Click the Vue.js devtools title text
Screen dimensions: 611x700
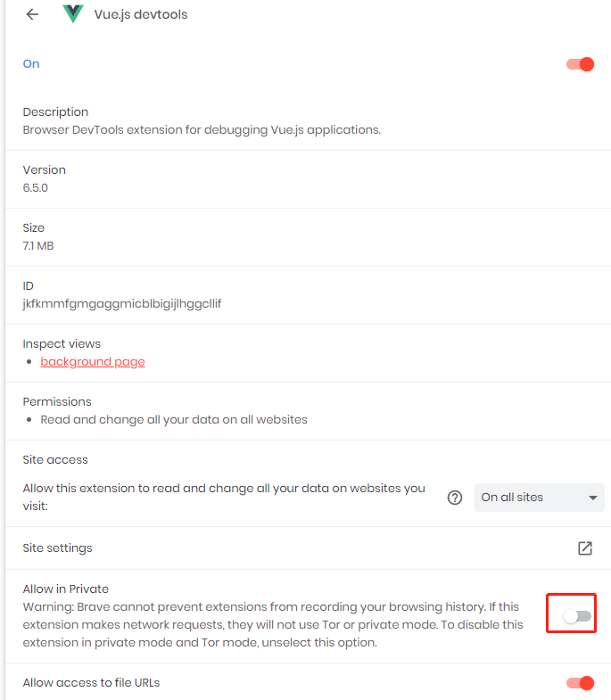(x=141, y=14)
